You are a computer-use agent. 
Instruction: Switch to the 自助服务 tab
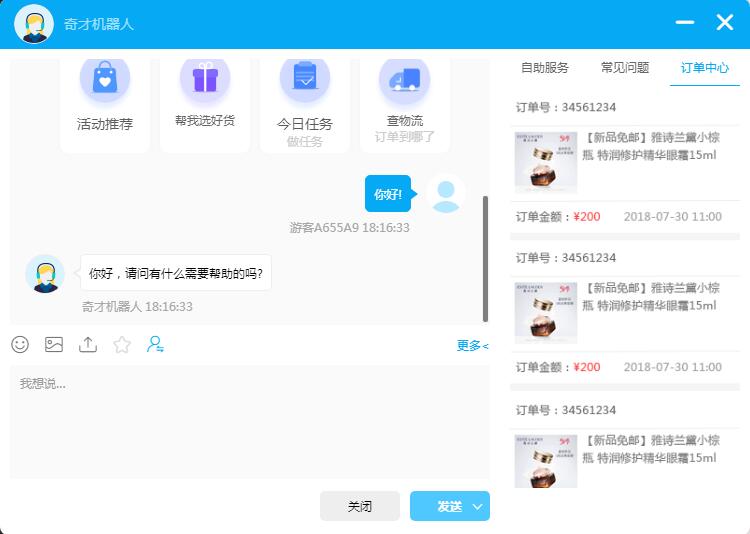pos(545,68)
